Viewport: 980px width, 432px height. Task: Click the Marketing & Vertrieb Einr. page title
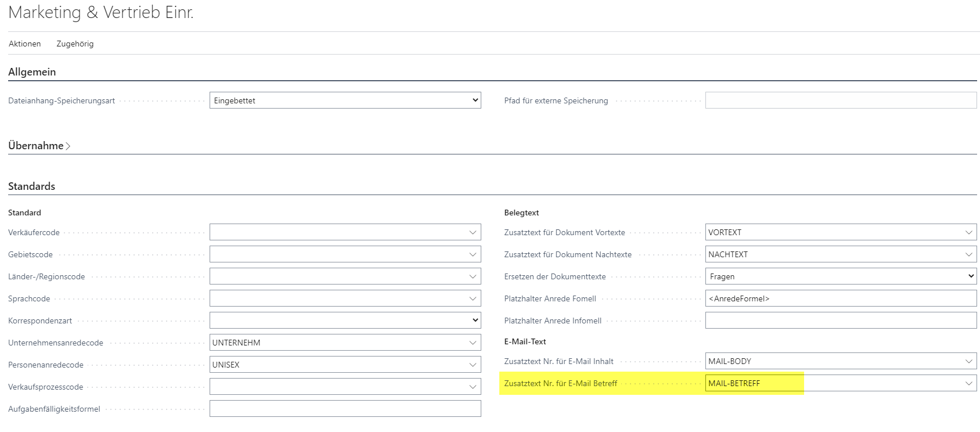click(x=101, y=12)
